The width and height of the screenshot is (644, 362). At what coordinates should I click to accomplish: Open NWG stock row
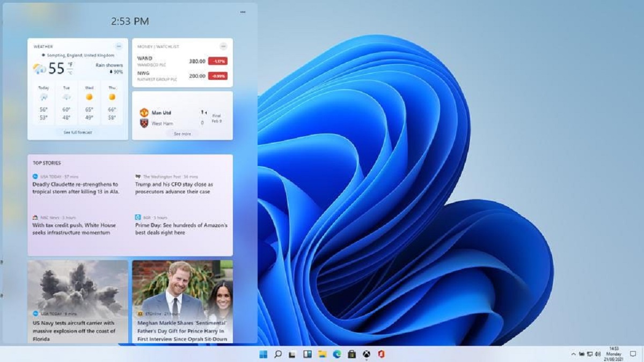(182, 76)
